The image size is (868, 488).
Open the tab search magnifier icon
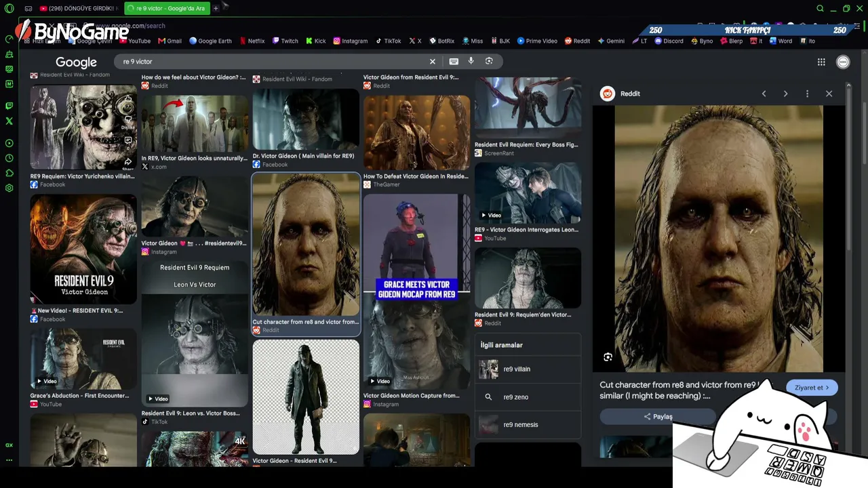pyautogui.click(x=820, y=9)
